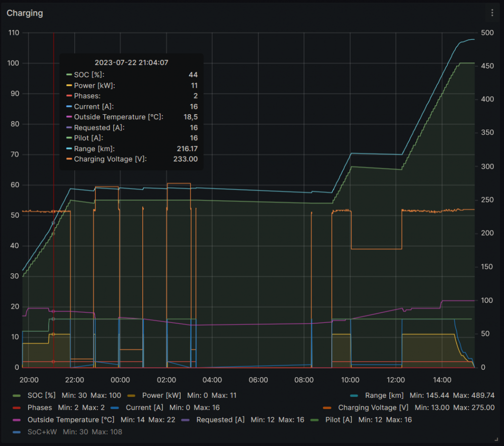Click the orange Charging Voltage legend color swatch
This screenshot has height=446, width=504.
point(327,408)
